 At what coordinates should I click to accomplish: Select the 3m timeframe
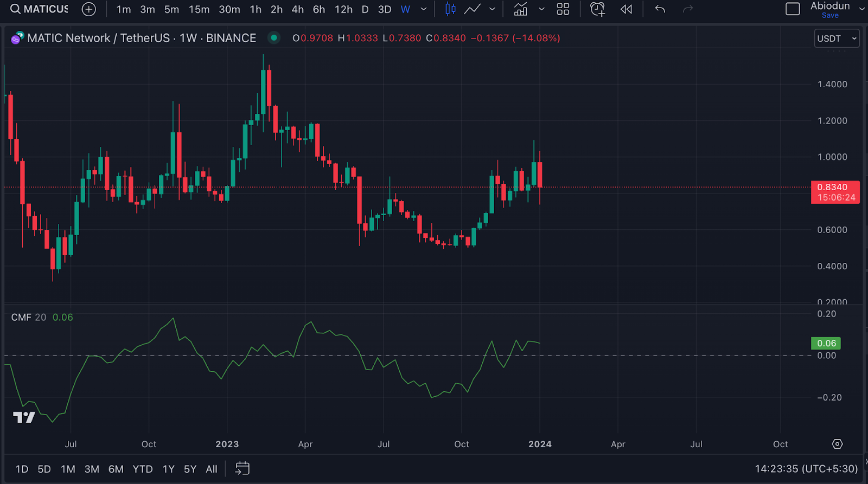pyautogui.click(x=148, y=9)
